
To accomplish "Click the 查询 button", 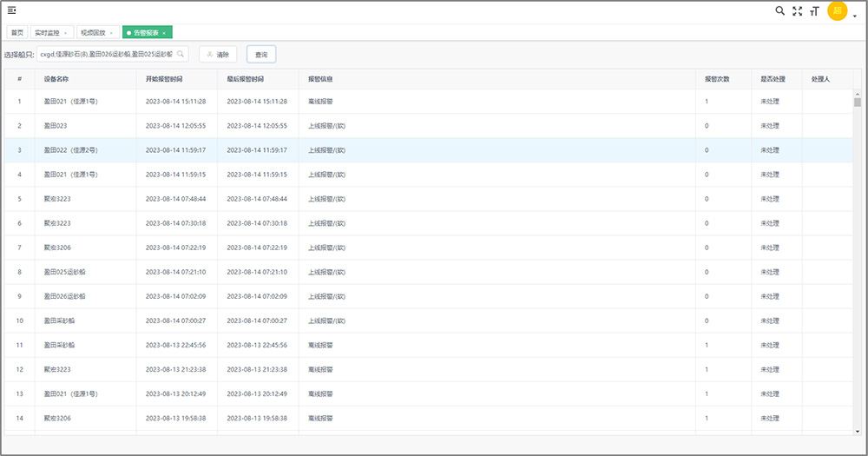I will pos(261,54).
